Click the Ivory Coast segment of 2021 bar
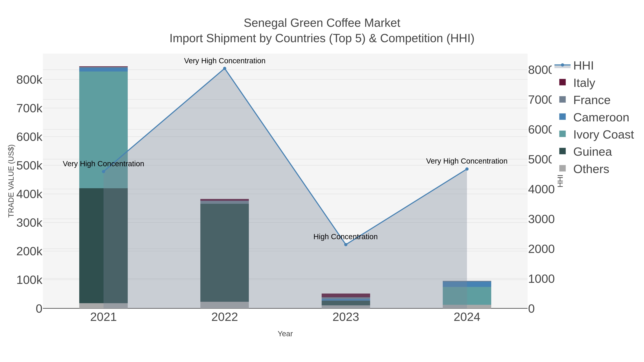The width and height of the screenshot is (644, 362). coord(104,130)
